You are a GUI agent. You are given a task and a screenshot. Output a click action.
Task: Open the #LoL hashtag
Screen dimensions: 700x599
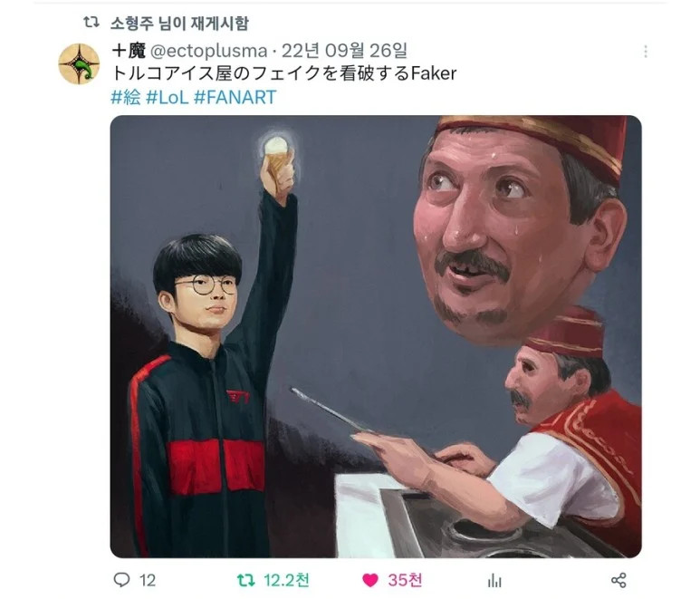point(168,97)
